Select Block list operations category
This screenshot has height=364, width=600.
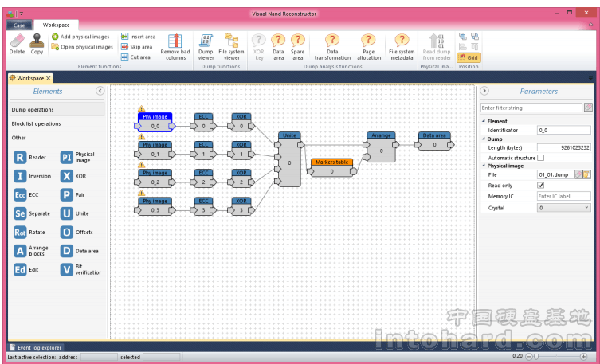coord(36,123)
